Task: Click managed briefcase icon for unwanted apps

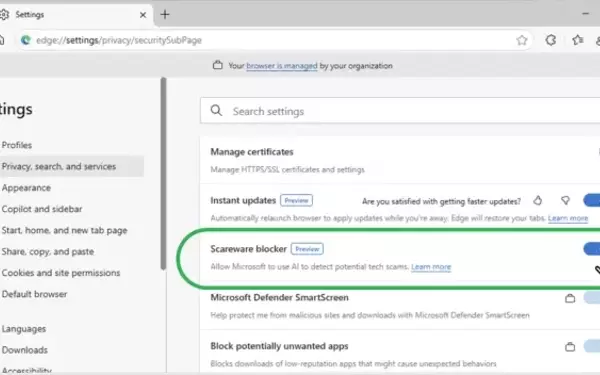Action: tap(570, 347)
